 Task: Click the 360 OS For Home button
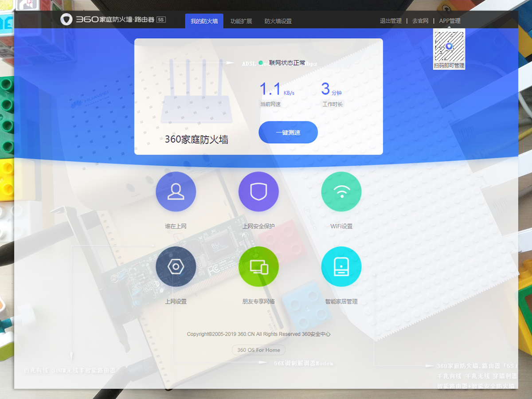click(258, 350)
